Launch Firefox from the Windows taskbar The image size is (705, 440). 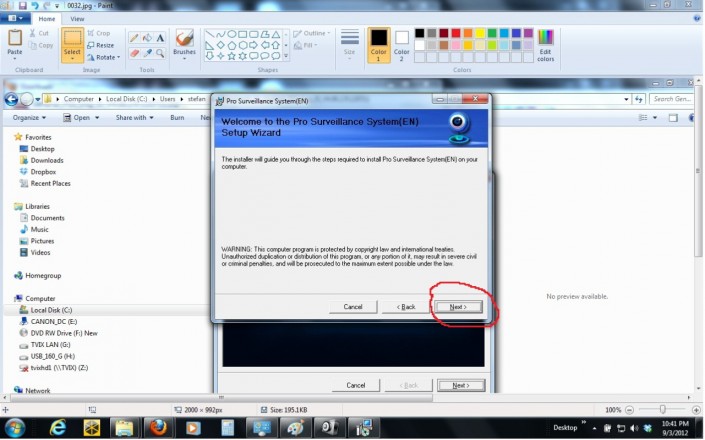pyautogui.click(x=155, y=428)
